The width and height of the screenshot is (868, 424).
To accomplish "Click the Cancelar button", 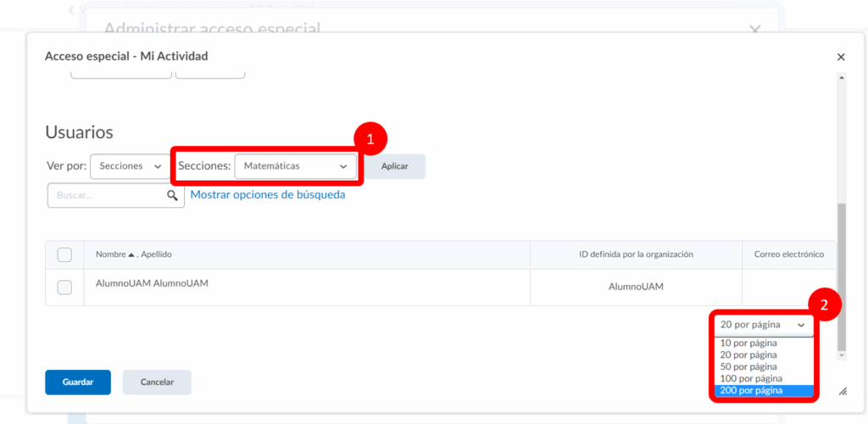I will pos(157,382).
